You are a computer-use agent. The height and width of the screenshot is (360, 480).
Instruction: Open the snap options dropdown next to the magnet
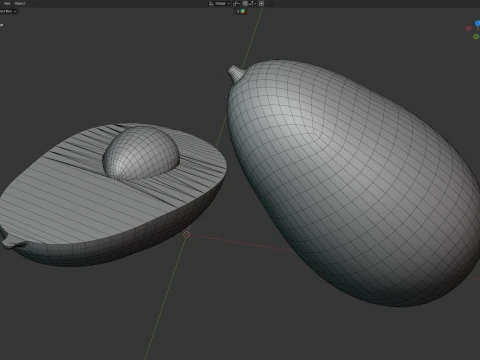coord(253,3)
